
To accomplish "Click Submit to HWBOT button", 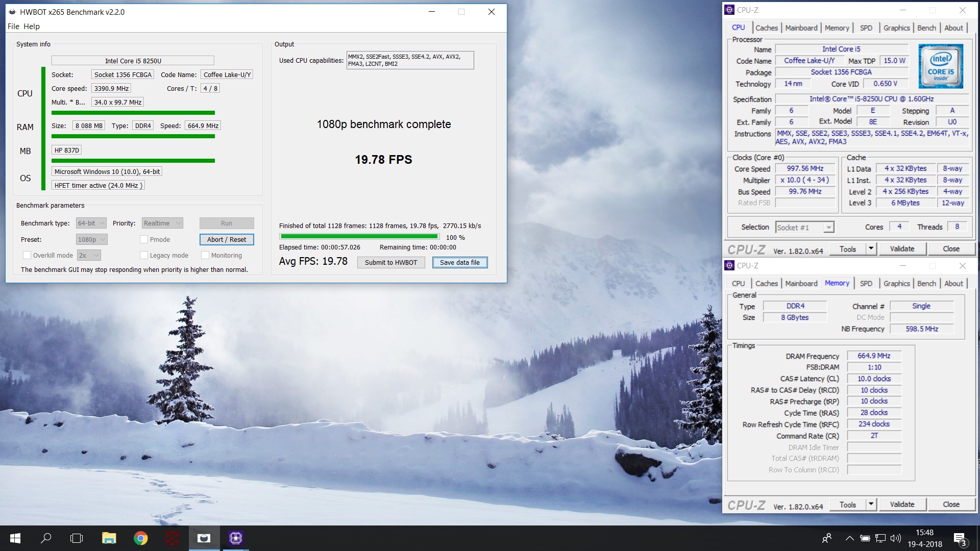I will (391, 262).
